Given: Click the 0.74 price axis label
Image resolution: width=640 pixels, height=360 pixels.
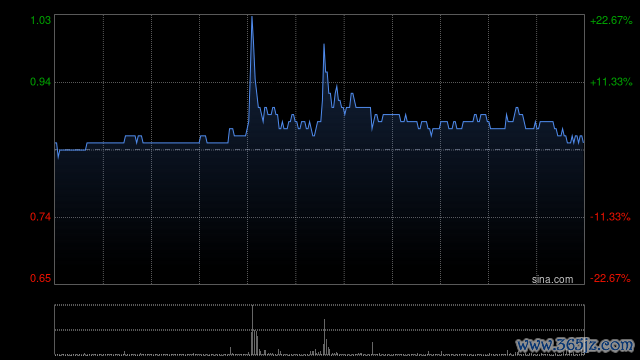Looking at the screenshot, I should pos(40,217).
